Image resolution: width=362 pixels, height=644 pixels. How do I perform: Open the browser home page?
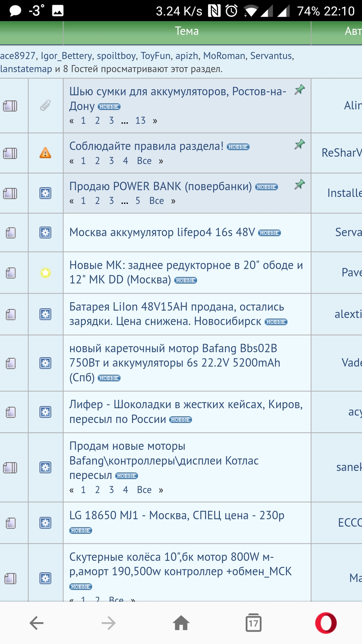(181, 623)
